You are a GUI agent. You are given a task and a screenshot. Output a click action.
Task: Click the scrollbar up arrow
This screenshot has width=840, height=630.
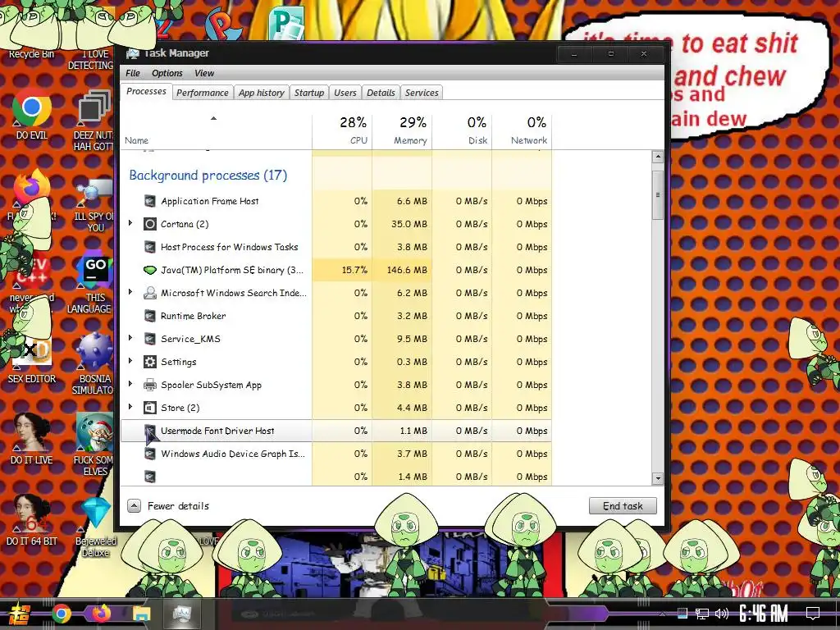(x=658, y=157)
